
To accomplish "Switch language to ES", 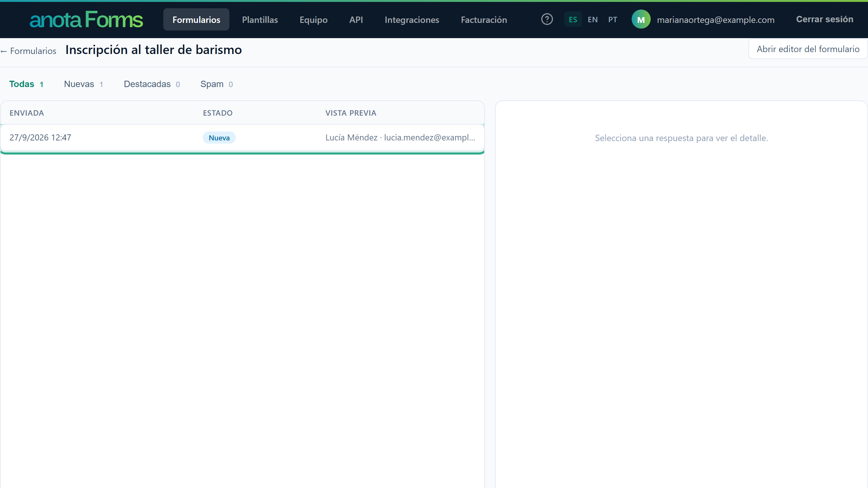I will pyautogui.click(x=573, y=20).
